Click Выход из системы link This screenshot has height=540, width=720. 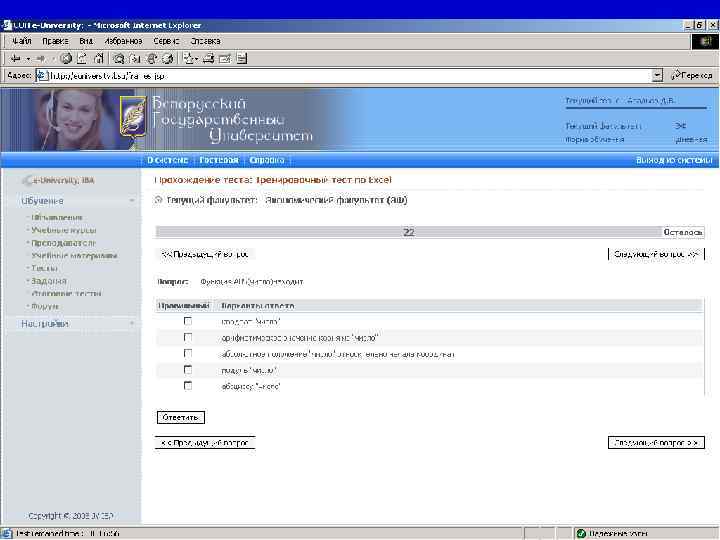[674, 160]
